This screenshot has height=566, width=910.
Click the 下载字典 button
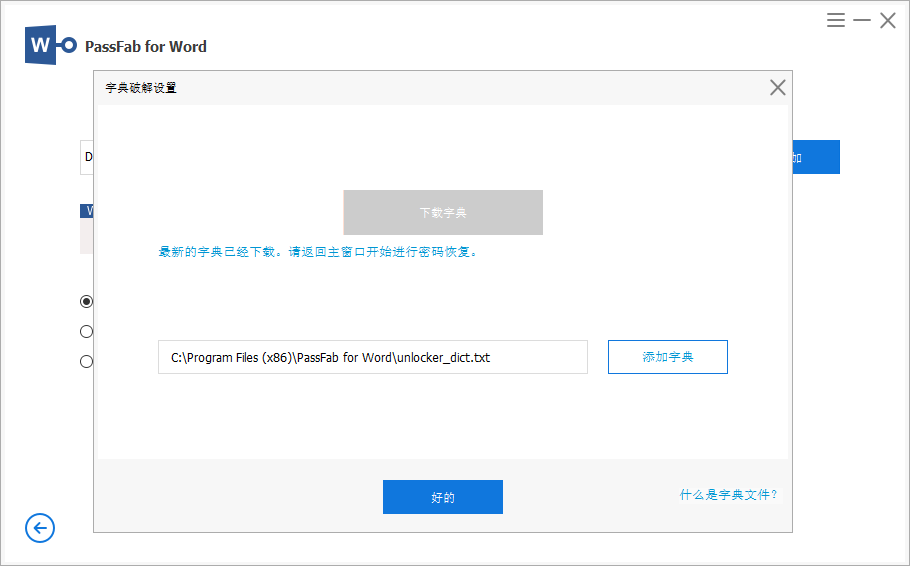[x=443, y=212]
